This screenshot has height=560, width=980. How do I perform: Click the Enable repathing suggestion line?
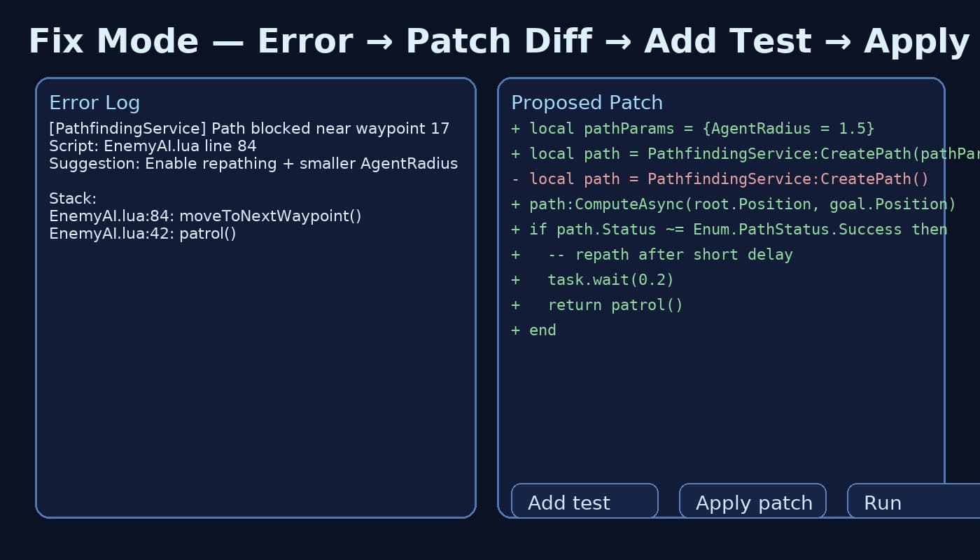point(253,164)
